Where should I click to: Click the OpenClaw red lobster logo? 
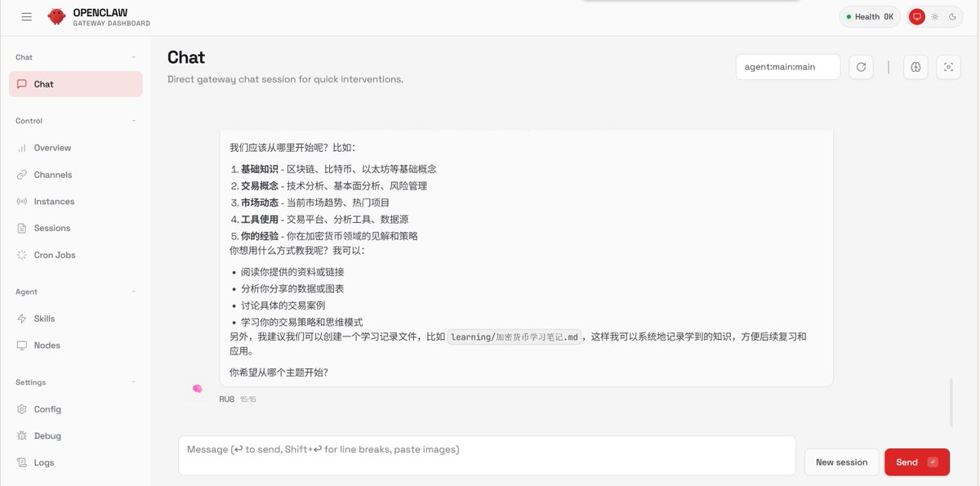point(56,16)
